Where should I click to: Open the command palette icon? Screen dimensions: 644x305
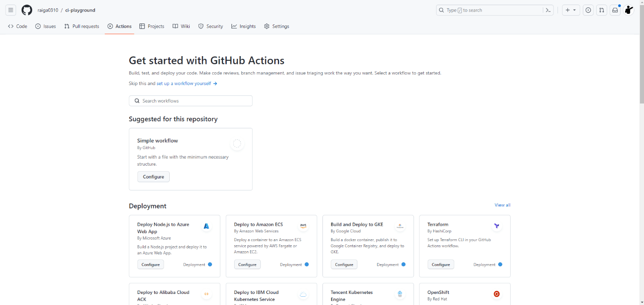548,10
